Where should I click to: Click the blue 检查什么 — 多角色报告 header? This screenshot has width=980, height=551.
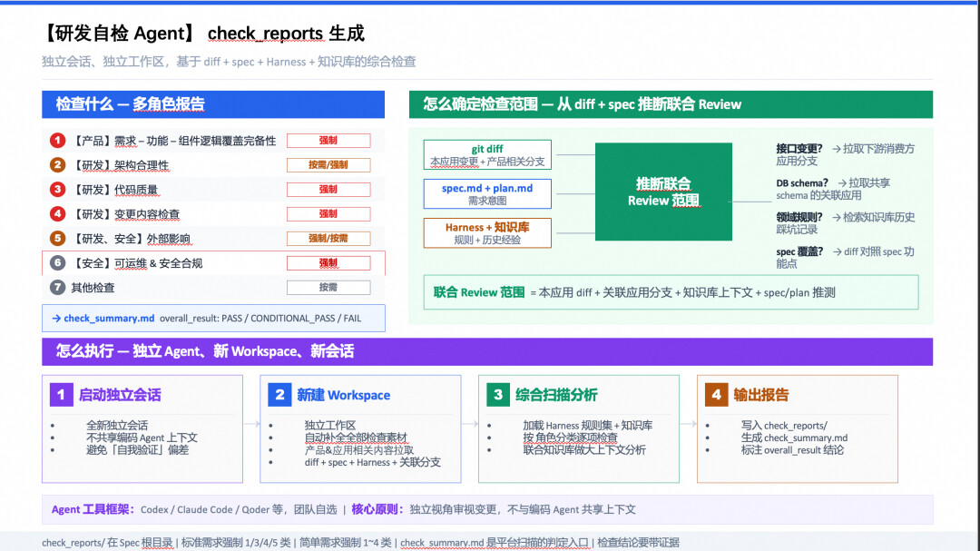pyautogui.click(x=213, y=104)
